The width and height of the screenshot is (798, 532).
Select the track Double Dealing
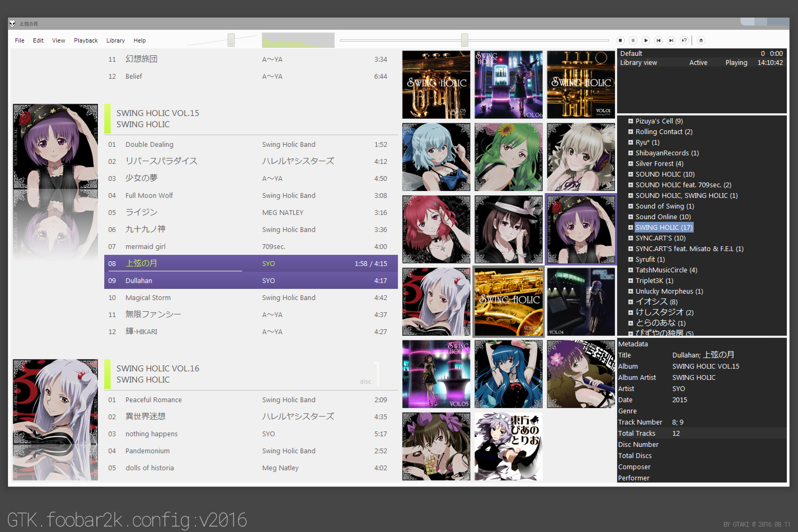click(x=251, y=145)
